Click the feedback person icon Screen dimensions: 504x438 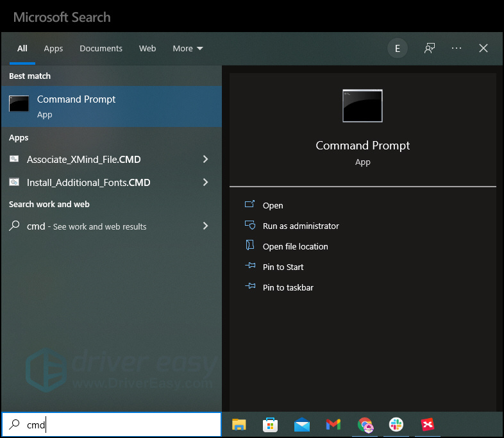click(430, 48)
